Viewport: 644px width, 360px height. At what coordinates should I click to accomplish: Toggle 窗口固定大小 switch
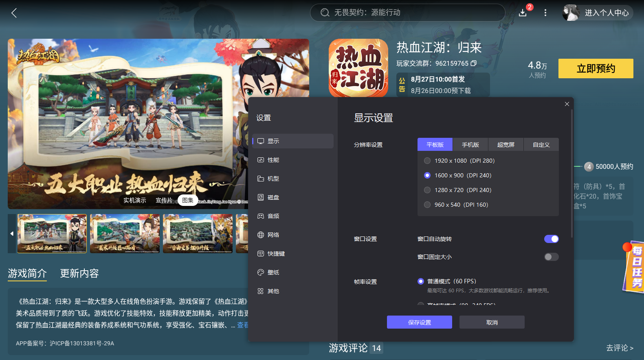tap(552, 257)
